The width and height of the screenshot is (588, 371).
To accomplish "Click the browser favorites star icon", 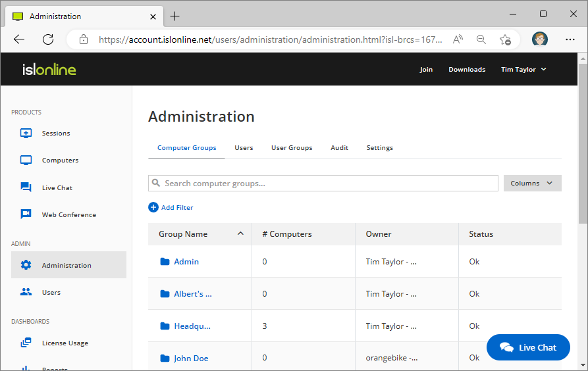I will [505, 39].
